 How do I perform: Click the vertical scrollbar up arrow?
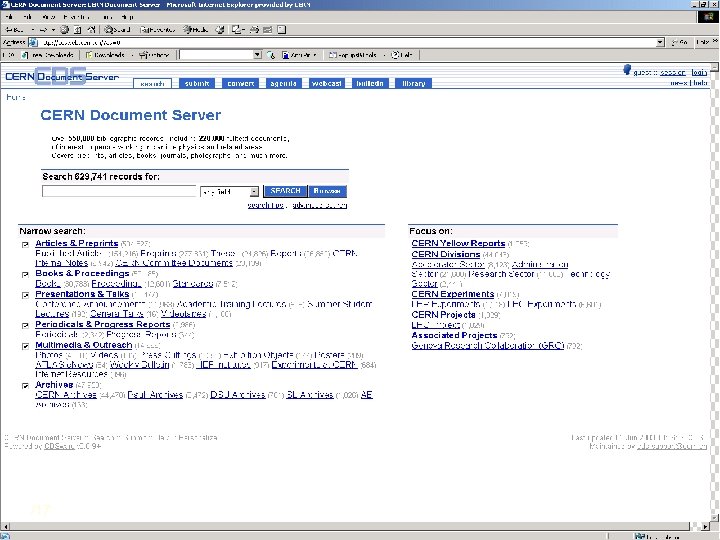(715, 67)
